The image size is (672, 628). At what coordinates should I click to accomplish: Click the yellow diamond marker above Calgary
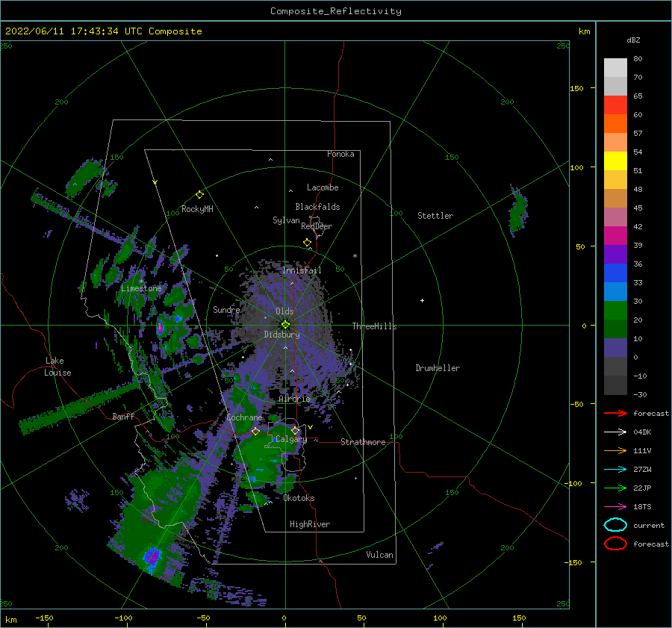tap(295, 430)
